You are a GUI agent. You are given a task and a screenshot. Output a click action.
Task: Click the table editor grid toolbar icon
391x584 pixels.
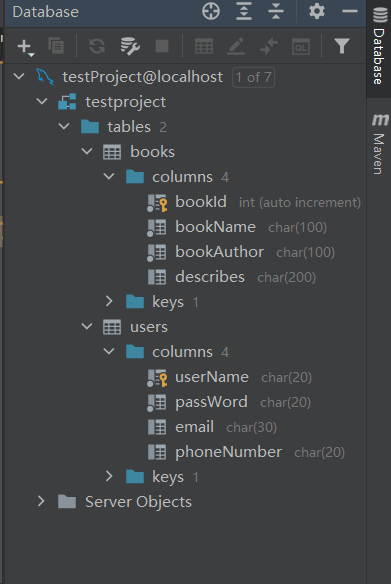204,47
